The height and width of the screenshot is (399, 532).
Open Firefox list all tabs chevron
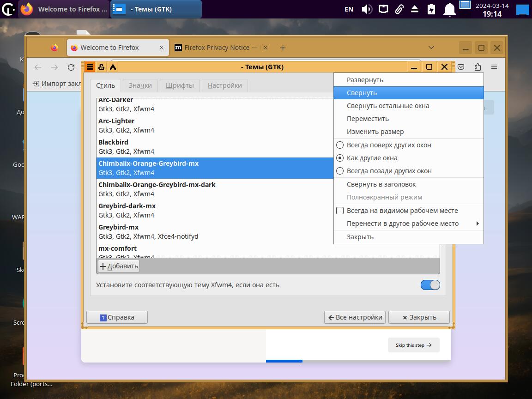pyautogui.click(x=431, y=48)
